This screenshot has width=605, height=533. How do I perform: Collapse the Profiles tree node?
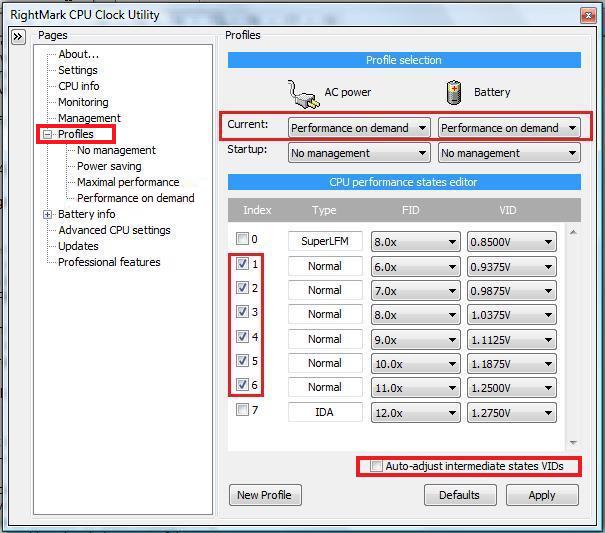coord(47,134)
